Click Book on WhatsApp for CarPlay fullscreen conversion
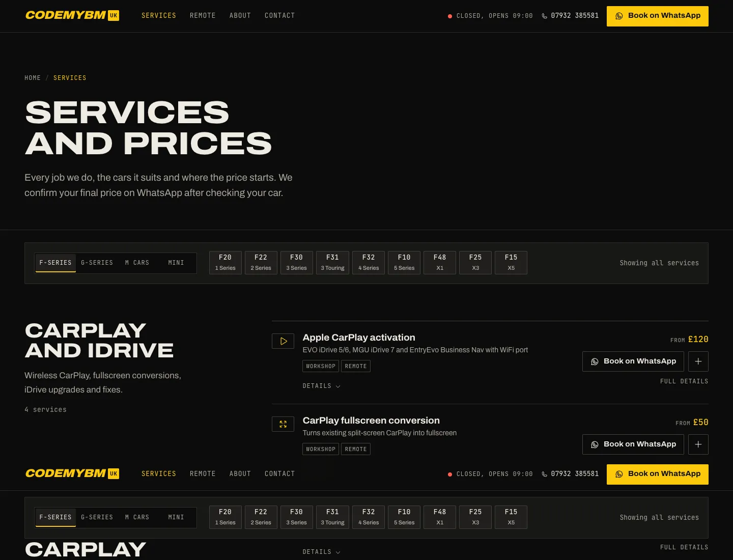 click(633, 444)
